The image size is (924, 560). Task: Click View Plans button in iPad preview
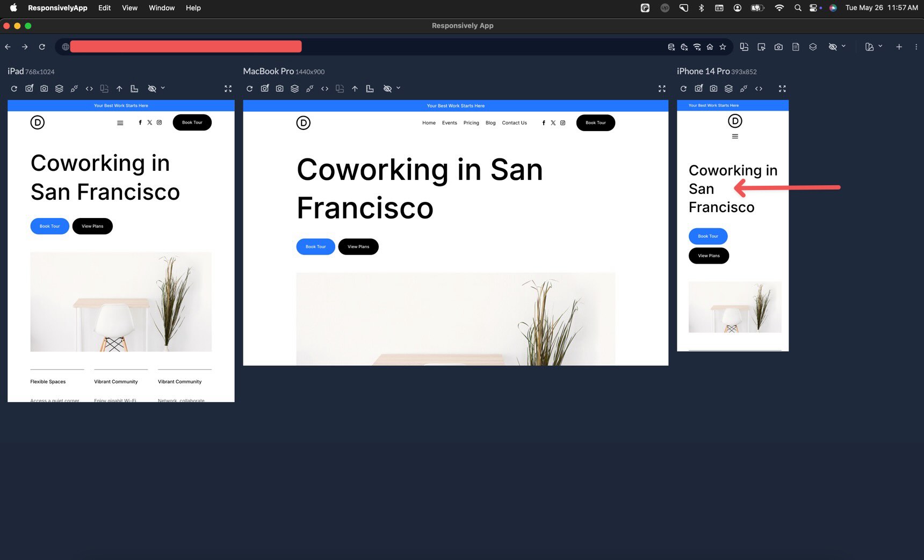click(x=92, y=226)
